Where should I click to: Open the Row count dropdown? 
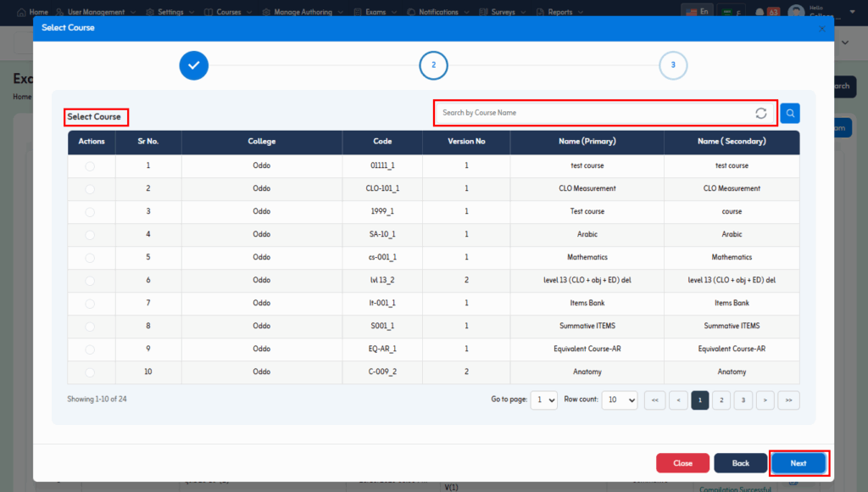[619, 400]
